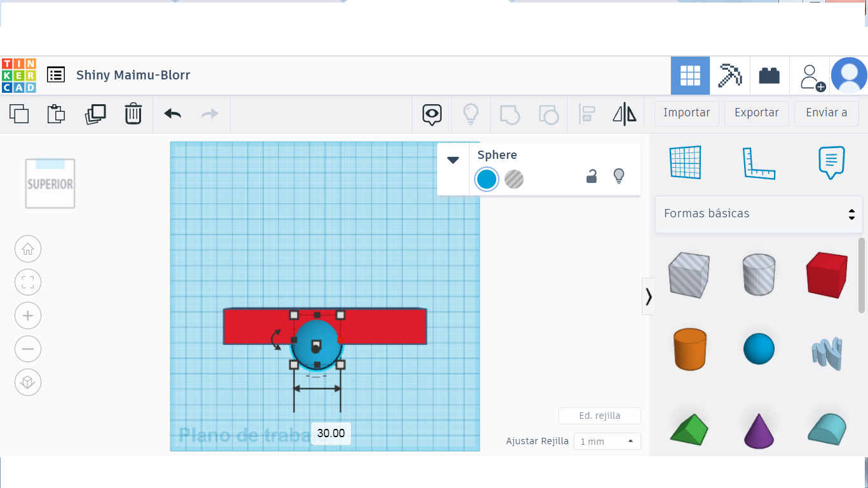Screen dimensions: 868x488
Task: Copy the selected shape
Action: 19,114
